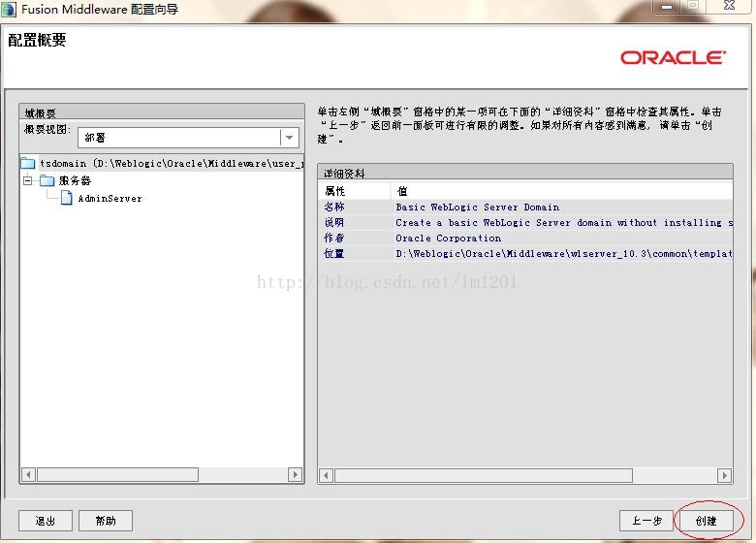
Task: Select the 说明 property row label
Action: click(x=334, y=222)
